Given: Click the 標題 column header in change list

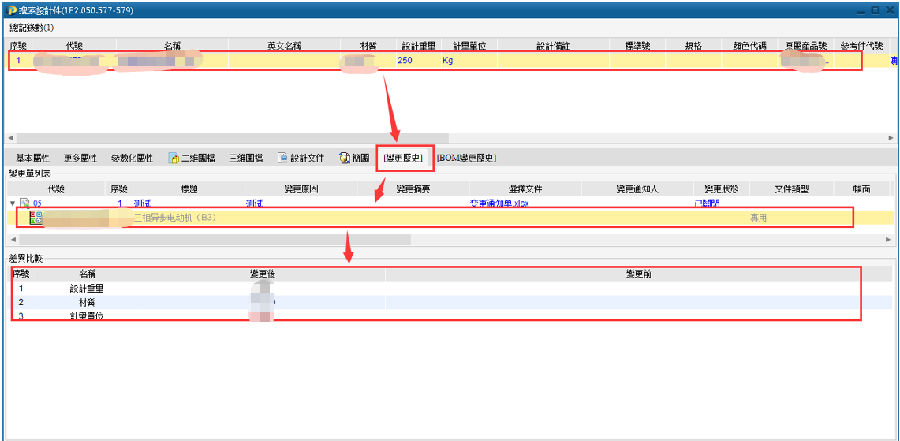Looking at the screenshot, I should 189,188.
